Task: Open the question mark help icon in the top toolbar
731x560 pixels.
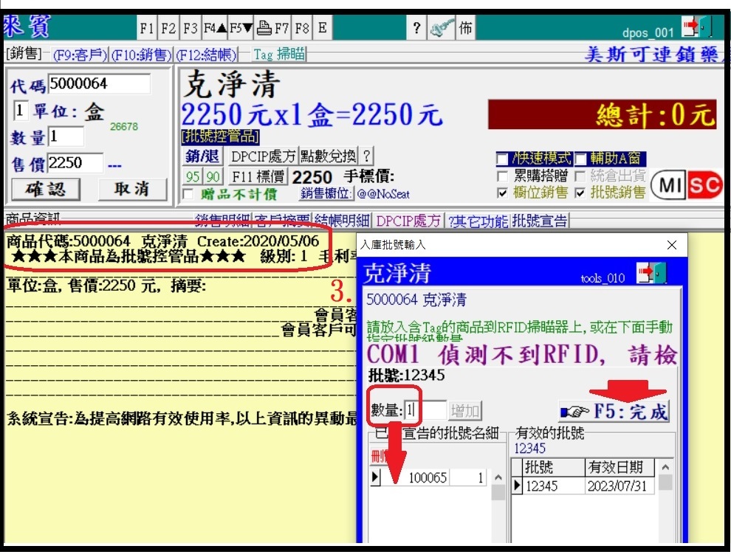Action: click(416, 29)
